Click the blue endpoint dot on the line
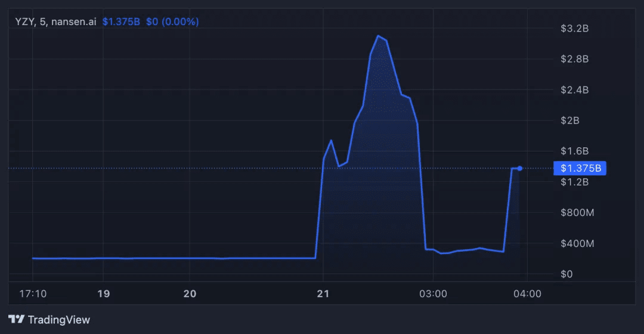The height and width of the screenshot is (334, 644). point(520,168)
